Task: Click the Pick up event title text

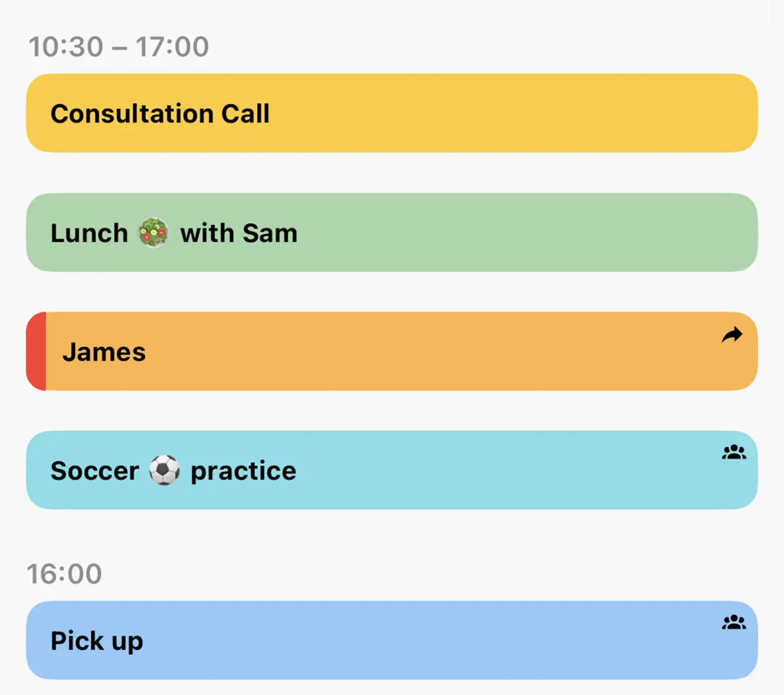Action: [96, 641]
